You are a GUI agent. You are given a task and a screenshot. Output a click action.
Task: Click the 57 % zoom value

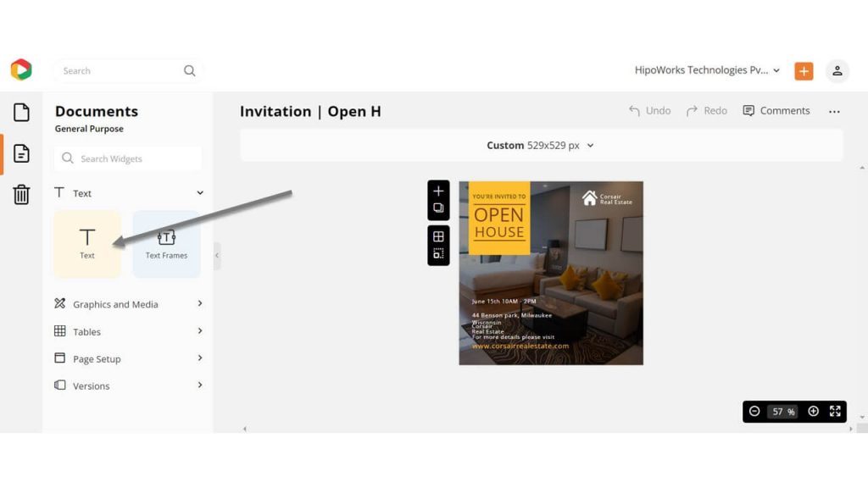click(x=783, y=412)
